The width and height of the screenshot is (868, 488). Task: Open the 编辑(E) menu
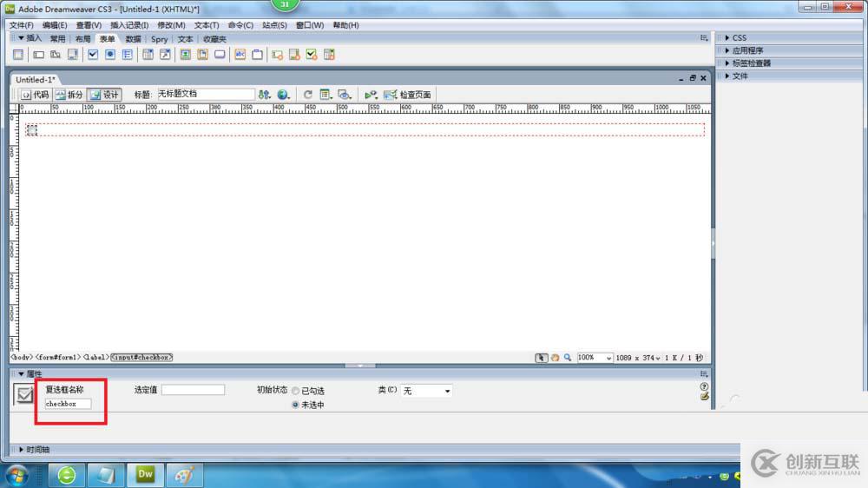(x=54, y=25)
